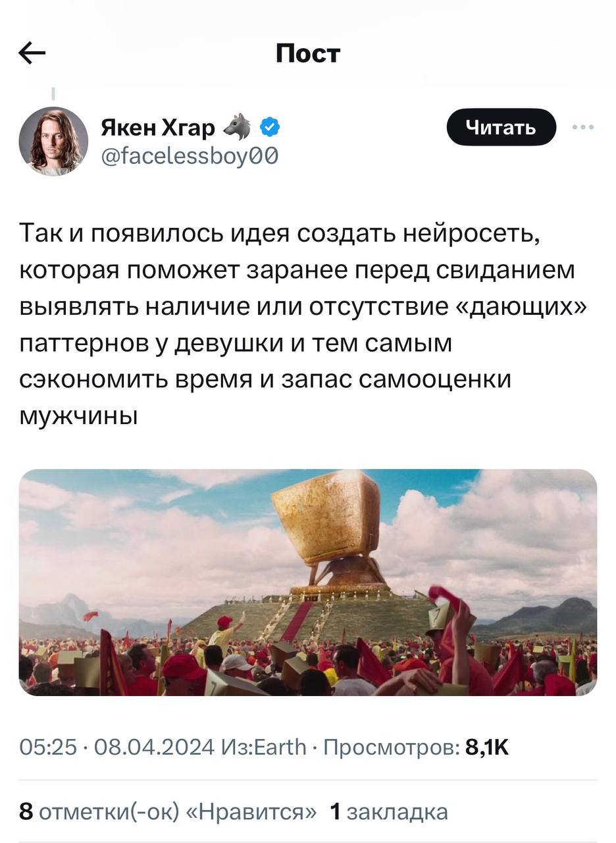
Task: Open the three-dots more options menu
Action: tap(583, 127)
